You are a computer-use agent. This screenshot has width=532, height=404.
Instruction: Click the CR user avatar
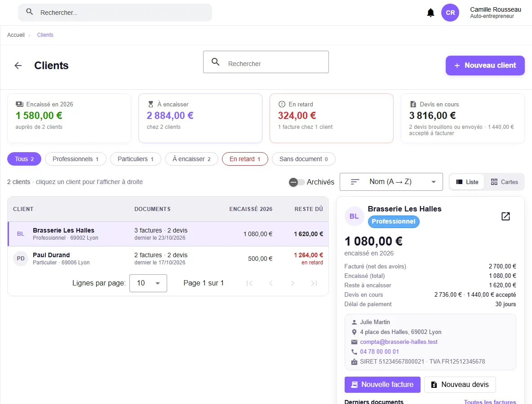point(450,13)
